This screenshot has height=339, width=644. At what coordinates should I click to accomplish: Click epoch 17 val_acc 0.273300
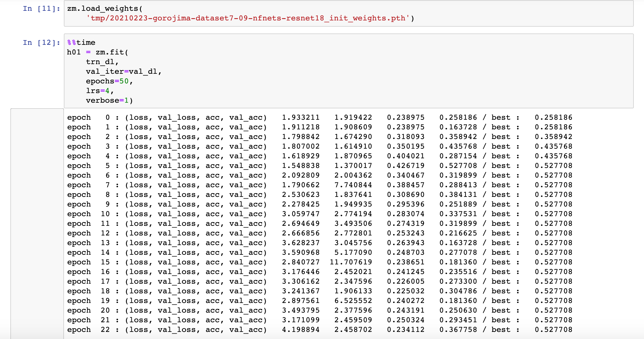[x=458, y=281]
